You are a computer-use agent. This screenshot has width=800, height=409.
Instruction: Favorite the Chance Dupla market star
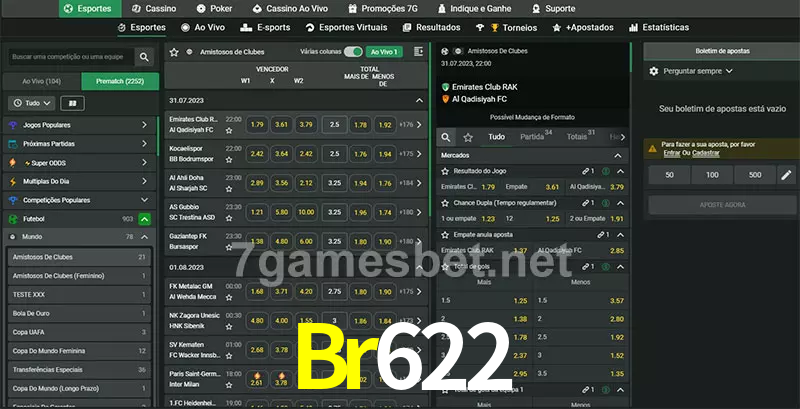(x=445, y=203)
